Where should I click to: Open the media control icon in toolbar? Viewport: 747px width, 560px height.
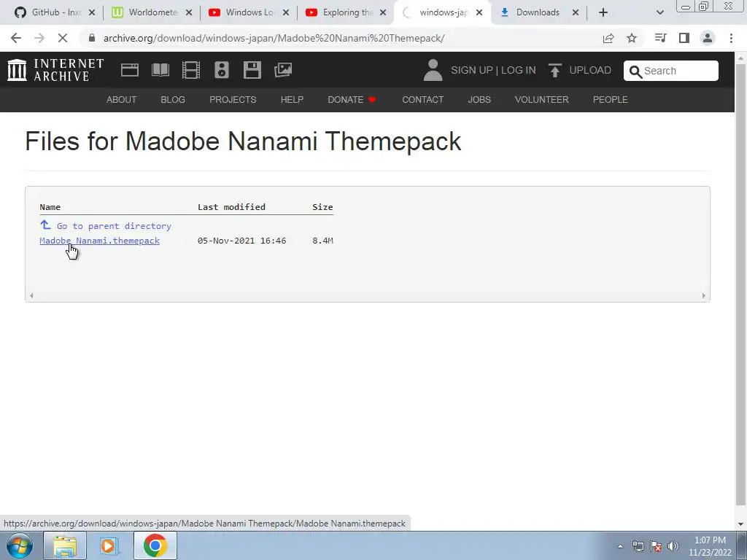660,38
